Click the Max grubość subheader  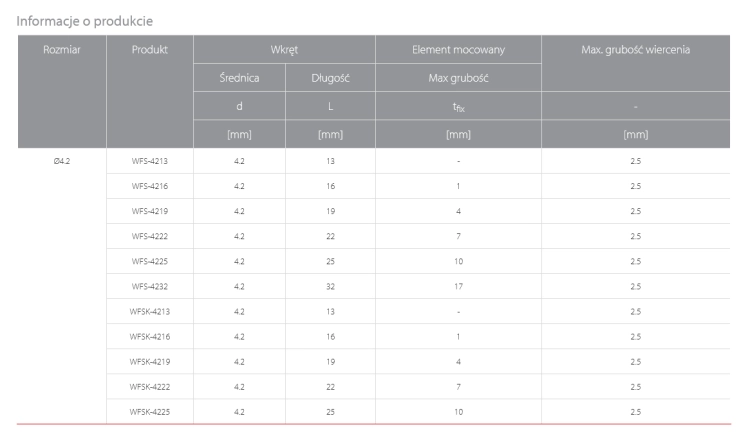(458, 78)
